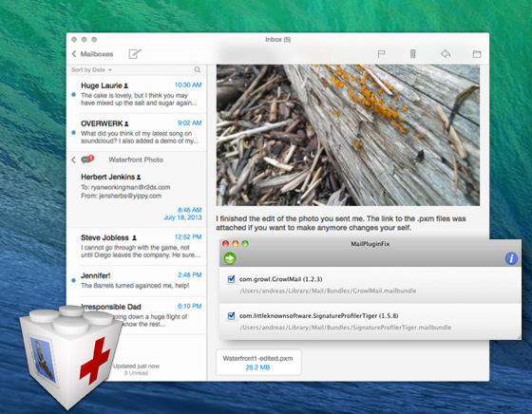Click contact icon beside Steve Jobless
The height and width of the screenshot is (414, 532).
click(134, 238)
